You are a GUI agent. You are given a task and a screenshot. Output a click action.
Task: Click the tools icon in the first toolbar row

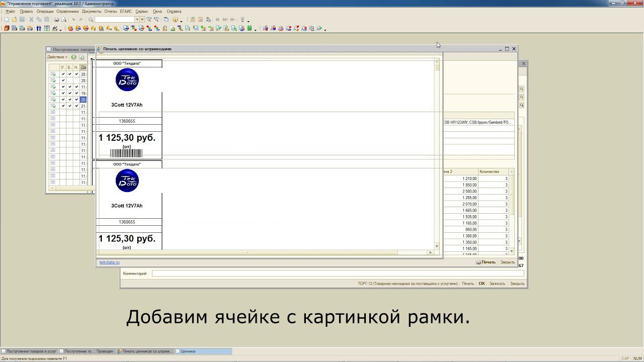(242, 20)
